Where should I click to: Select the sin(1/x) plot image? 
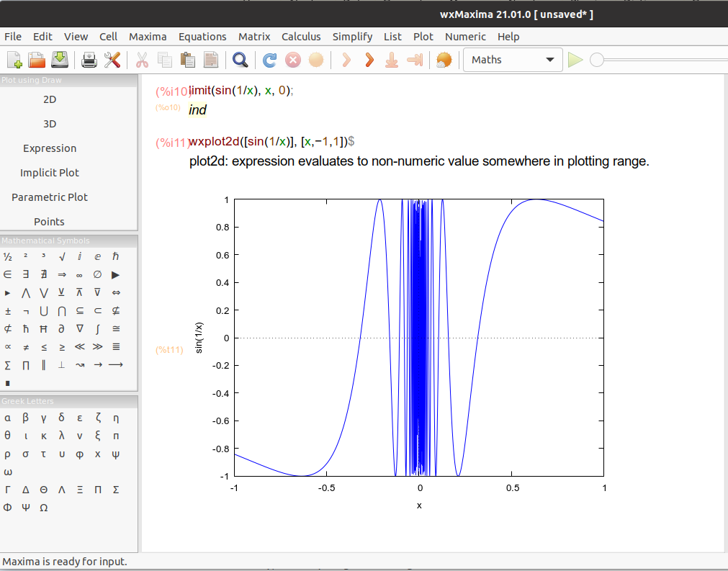click(x=418, y=337)
